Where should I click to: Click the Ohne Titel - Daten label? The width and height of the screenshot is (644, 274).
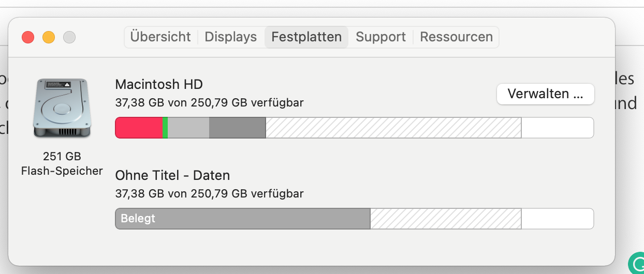tap(172, 175)
